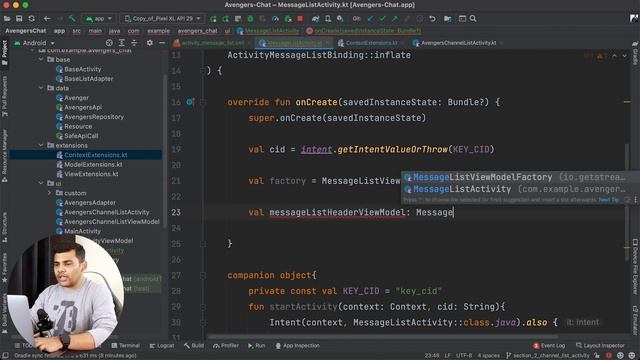Select the MessageListActivity.kt editor tab
The image size is (640, 360).
click(294, 43)
